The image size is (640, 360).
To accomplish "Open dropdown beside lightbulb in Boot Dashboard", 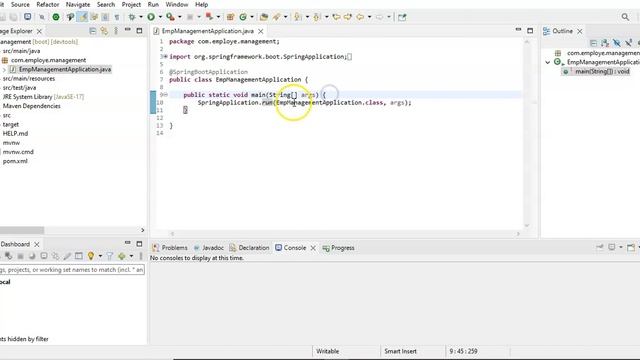I will (100, 256).
